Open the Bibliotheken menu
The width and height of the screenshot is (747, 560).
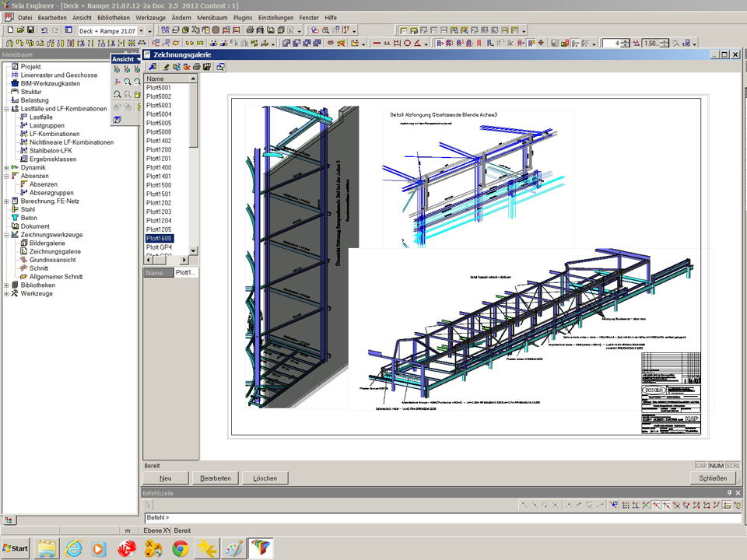point(114,17)
